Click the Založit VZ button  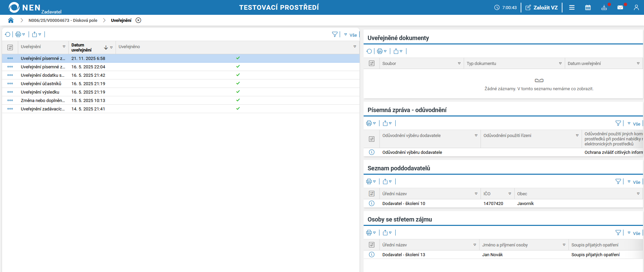pyautogui.click(x=542, y=7)
